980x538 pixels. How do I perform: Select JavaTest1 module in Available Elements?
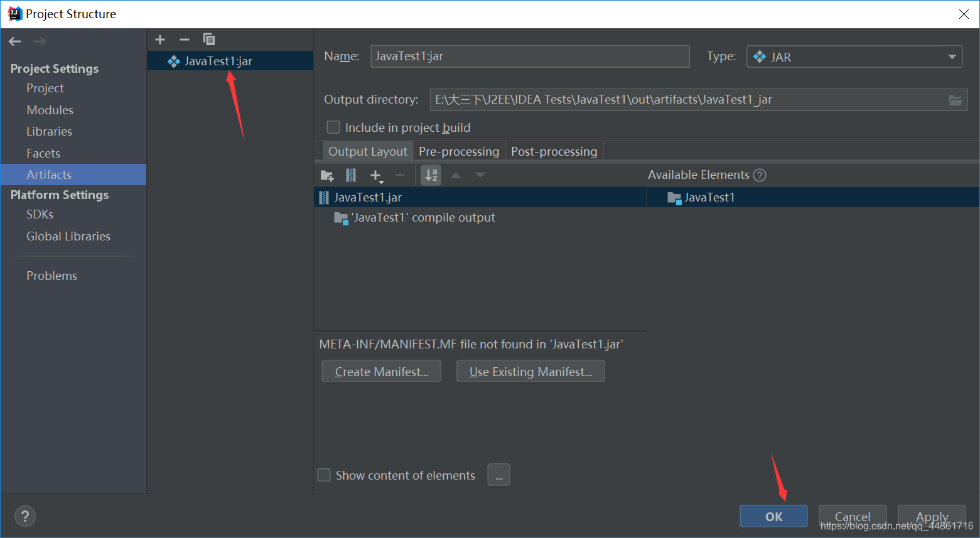[x=701, y=197]
